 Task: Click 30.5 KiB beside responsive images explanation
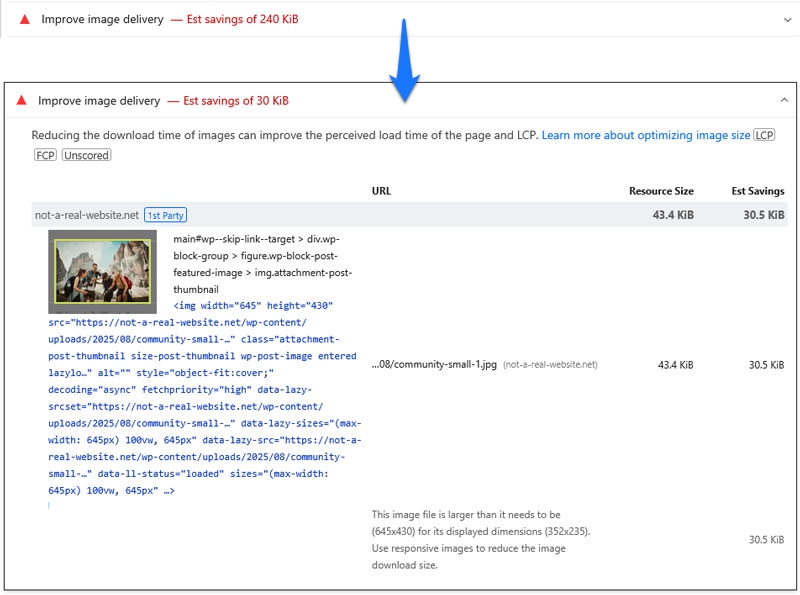pyautogui.click(x=766, y=539)
